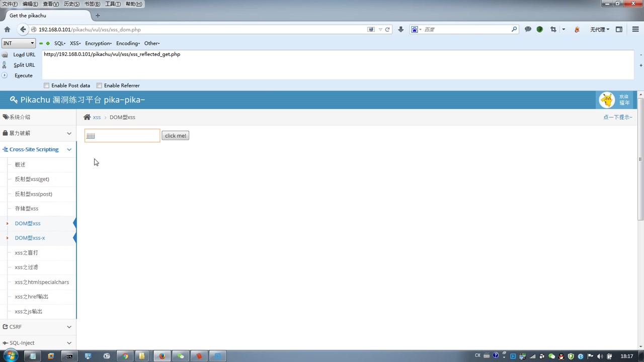Click the 点一下提示 hint link

pyautogui.click(x=617, y=117)
